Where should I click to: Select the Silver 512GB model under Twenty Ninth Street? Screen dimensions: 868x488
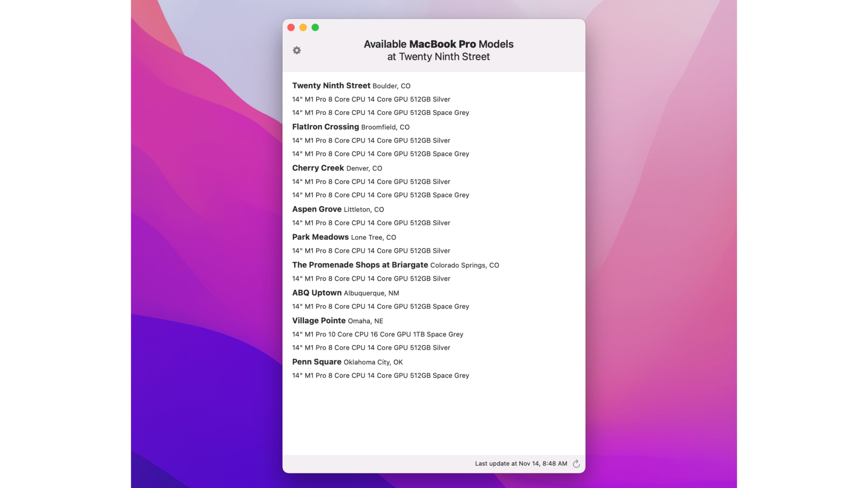tap(371, 99)
